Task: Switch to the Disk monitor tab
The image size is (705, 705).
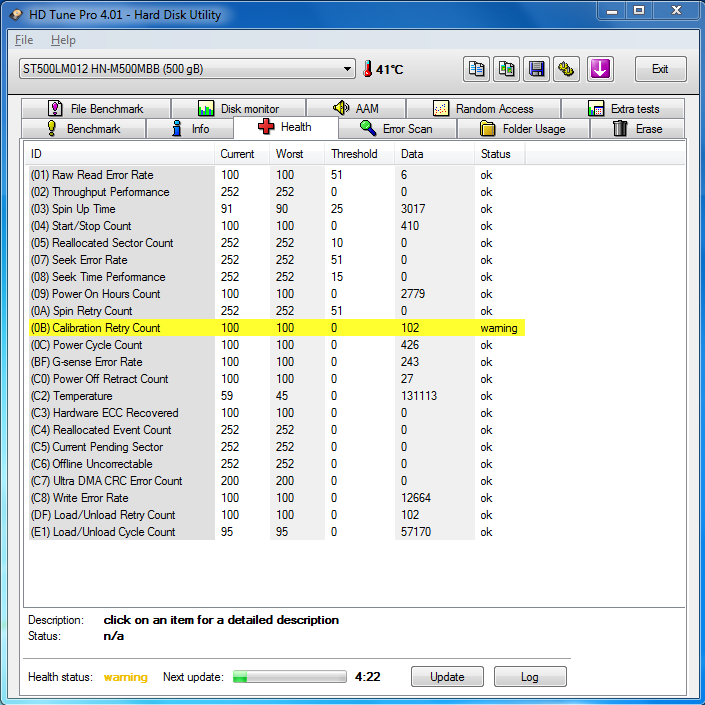Action: pyautogui.click(x=238, y=108)
